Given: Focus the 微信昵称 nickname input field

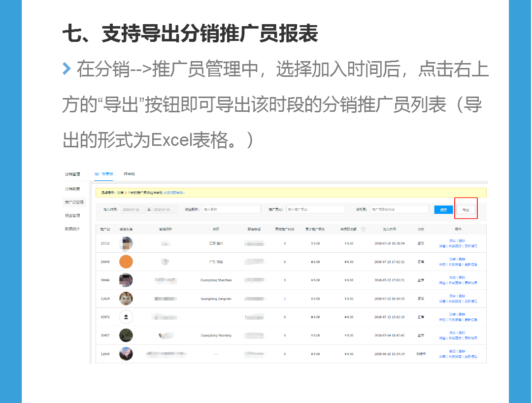Looking at the screenshot, I should coord(231,209).
